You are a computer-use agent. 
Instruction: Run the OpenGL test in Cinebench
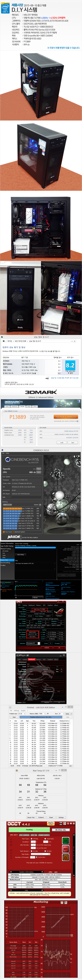click(x=39, y=469)
